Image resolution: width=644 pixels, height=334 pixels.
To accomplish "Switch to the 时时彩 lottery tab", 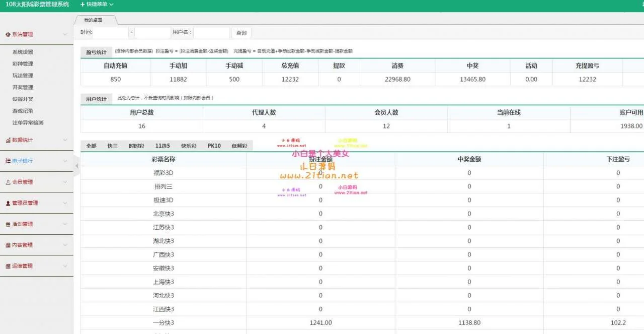I will tap(136, 146).
